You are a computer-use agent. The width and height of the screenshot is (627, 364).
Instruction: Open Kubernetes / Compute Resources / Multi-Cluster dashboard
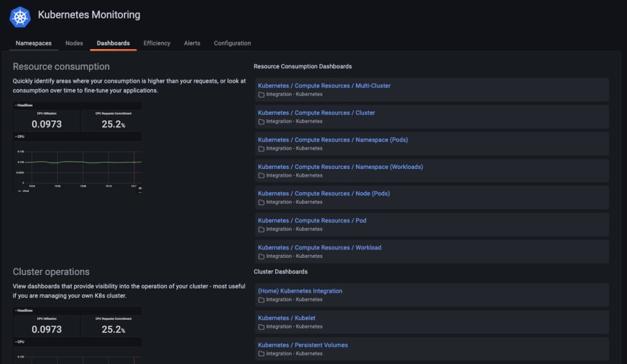pos(324,85)
